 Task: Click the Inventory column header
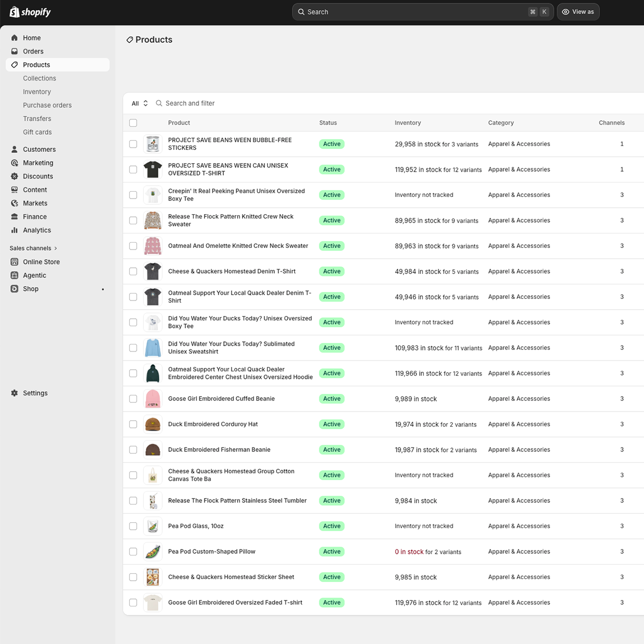coord(408,123)
